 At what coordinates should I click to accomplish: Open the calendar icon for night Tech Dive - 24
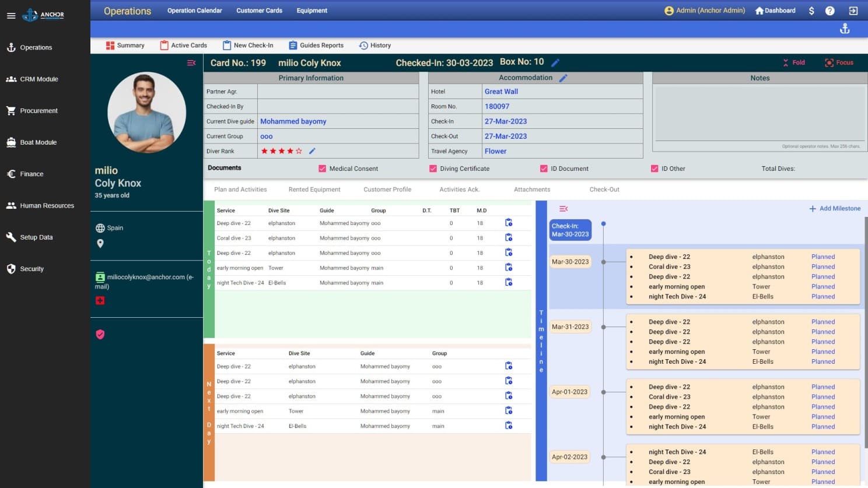pyautogui.click(x=509, y=282)
